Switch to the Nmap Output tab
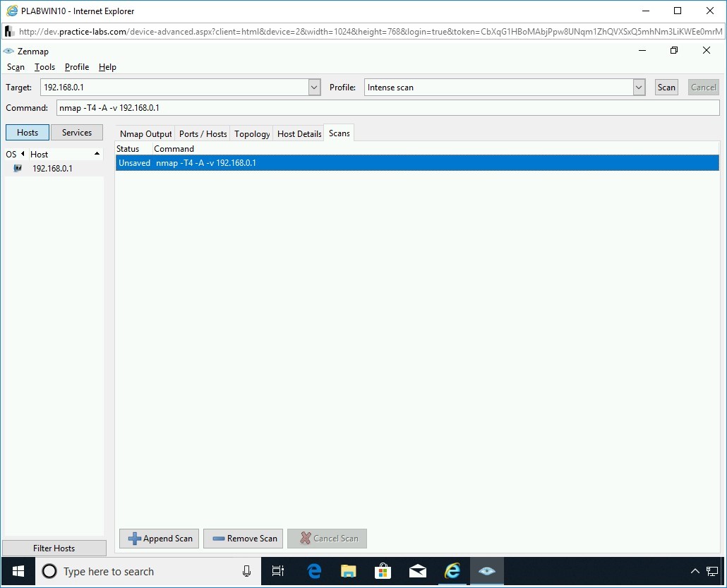 click(x=145, y=133)
